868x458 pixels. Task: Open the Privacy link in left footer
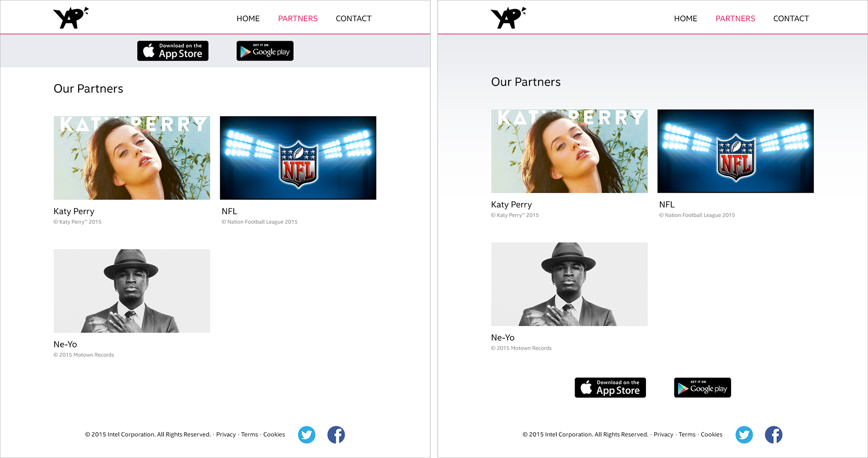tap(226, 434)
